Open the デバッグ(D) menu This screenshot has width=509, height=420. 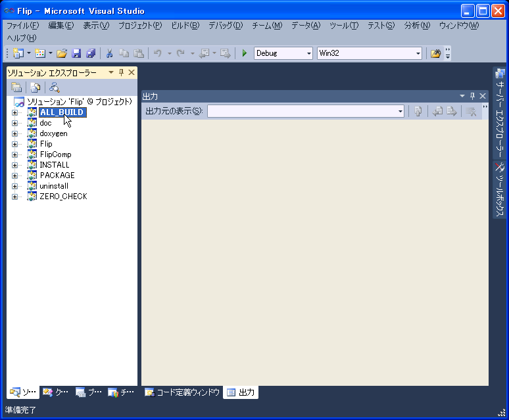click(226, 25)
